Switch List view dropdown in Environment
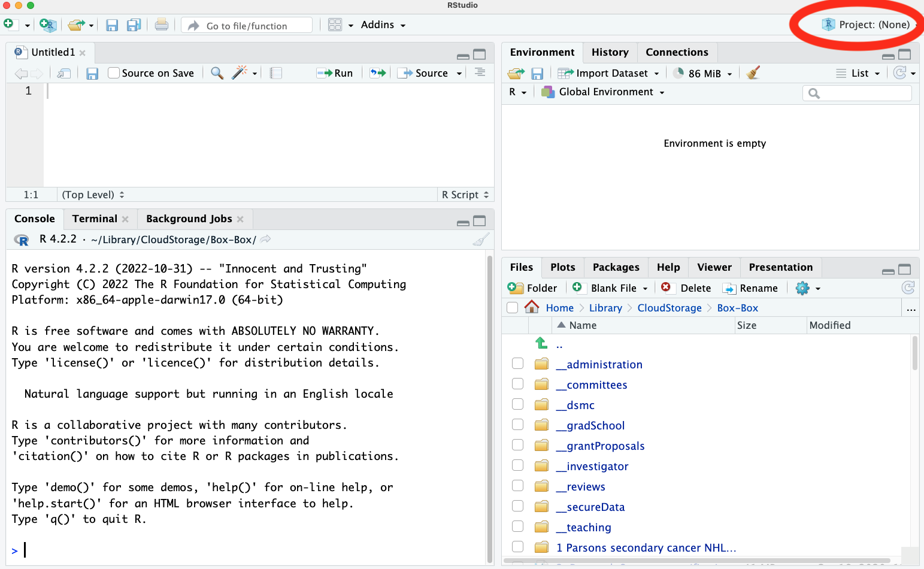924x569 pixels. tap(858, 73)
